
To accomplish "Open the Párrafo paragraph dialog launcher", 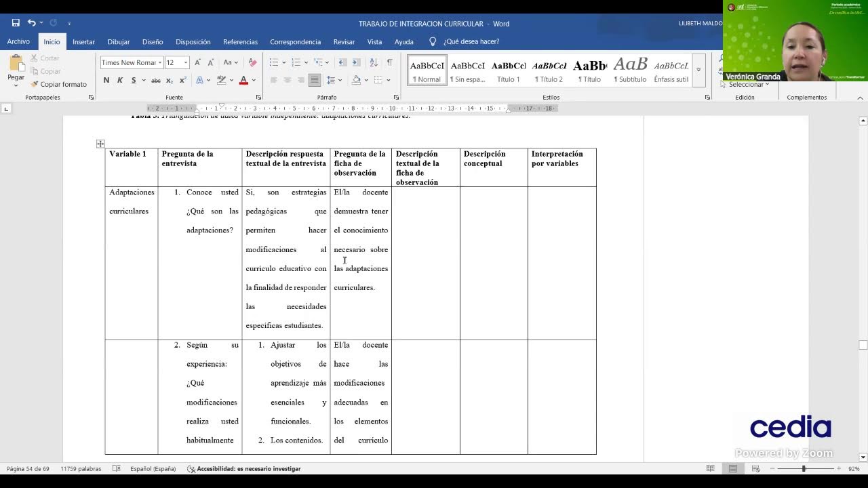I will coord(396,98).
